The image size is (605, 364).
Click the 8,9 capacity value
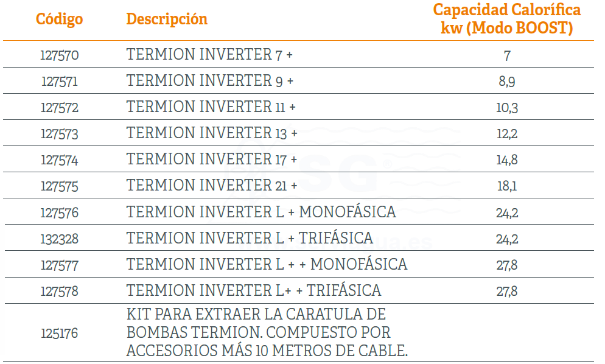tap(506, 82)
